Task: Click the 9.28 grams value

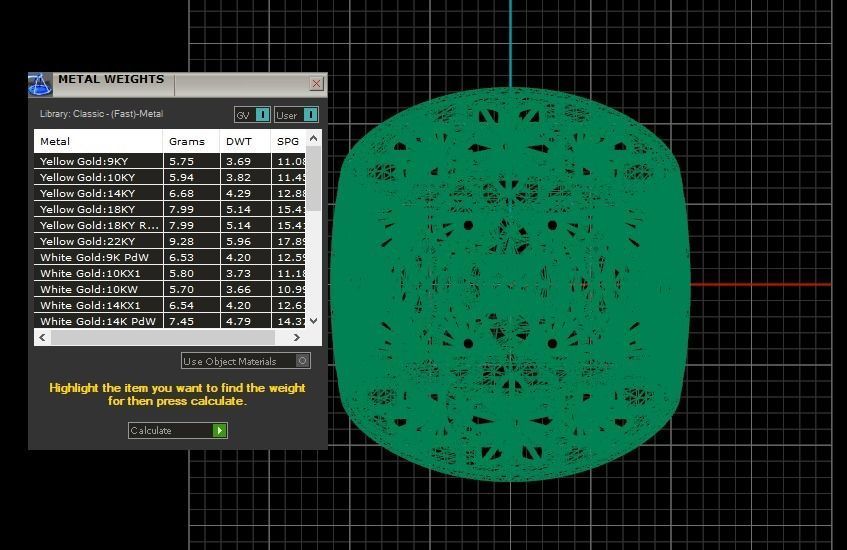Action: click(x=182, y=242)
